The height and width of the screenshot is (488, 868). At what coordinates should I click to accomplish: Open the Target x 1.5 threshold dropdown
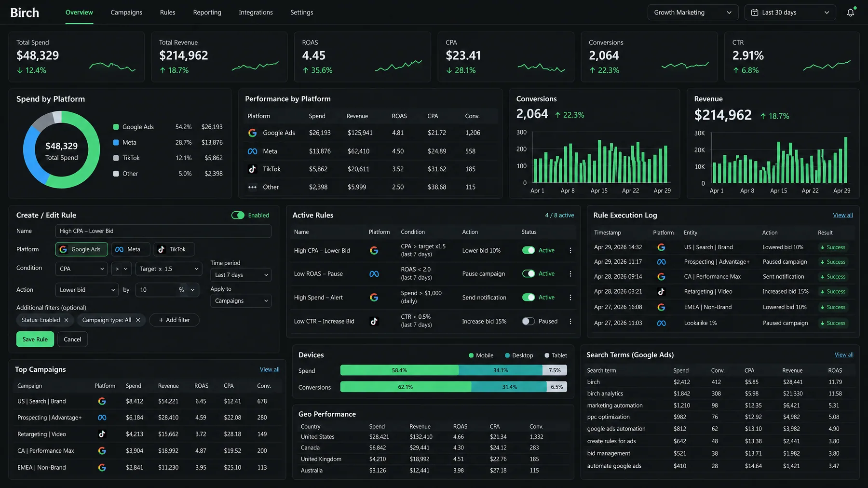pyautogui.click(x=169, y=269)
